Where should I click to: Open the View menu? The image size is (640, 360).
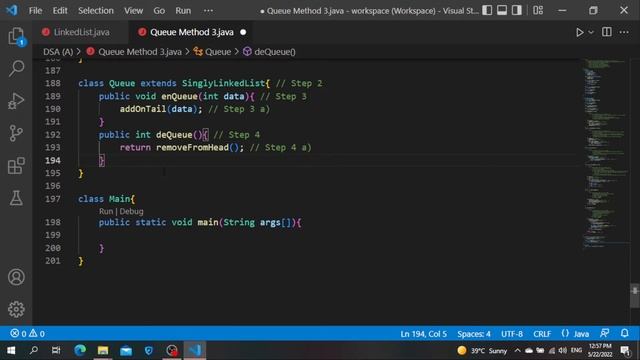pos(133,11)
